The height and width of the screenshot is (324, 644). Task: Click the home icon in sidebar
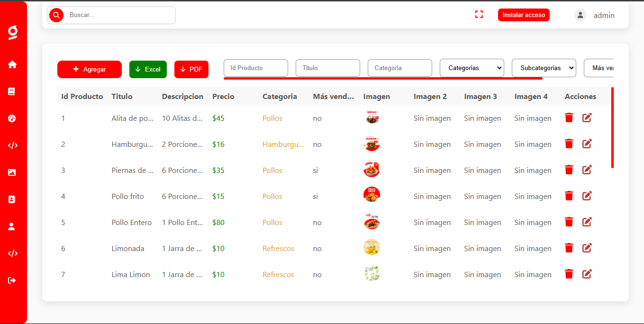tap(12, 64)
